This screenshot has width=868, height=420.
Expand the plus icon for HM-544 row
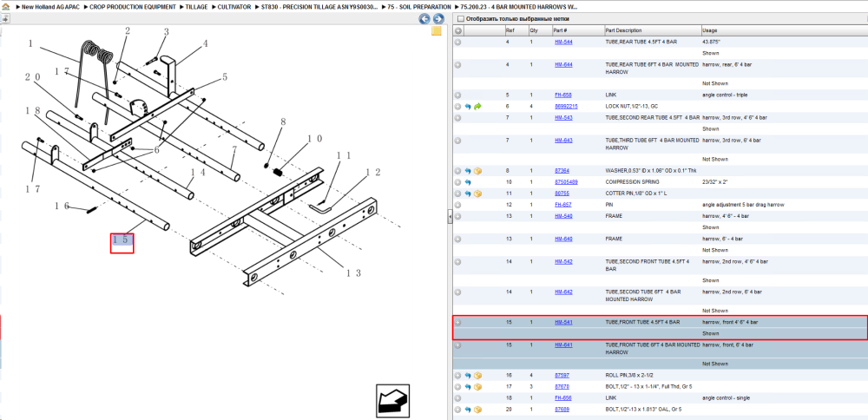457,42
